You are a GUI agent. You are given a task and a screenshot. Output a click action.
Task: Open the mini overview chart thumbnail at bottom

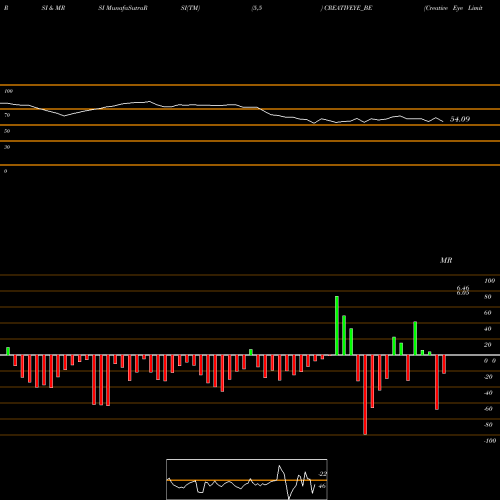[247, 479]
